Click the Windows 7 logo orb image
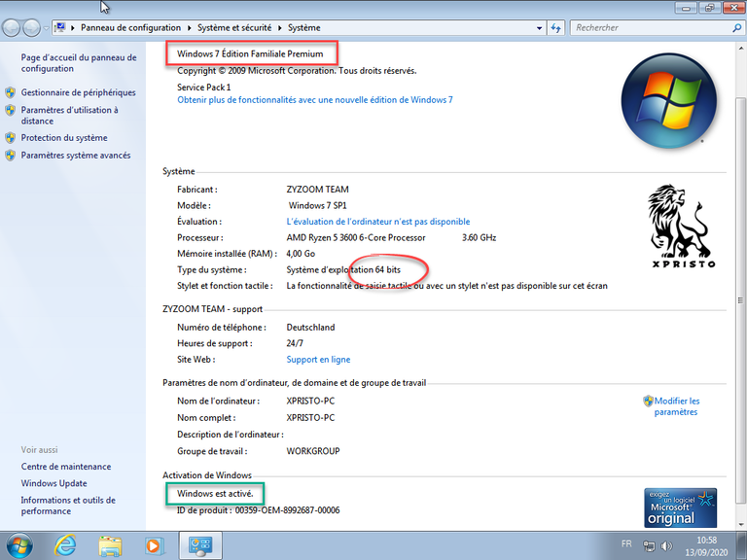 pyautogui.click(x=668, y=100)
